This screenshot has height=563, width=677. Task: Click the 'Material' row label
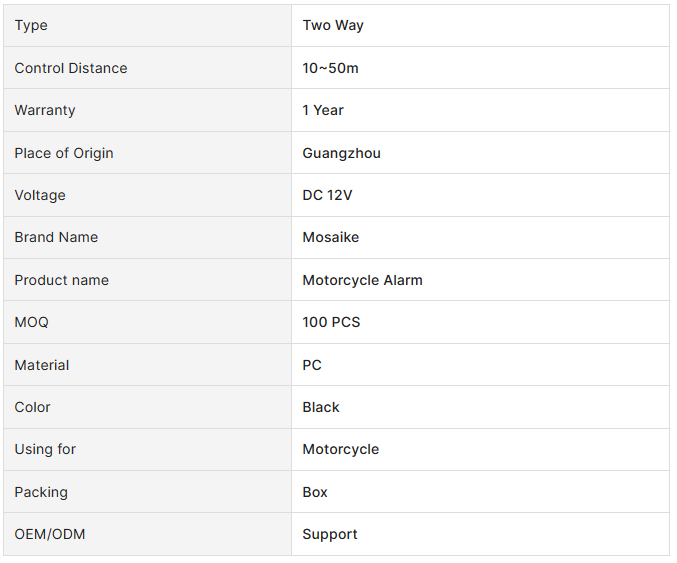(x=42, y=365)
